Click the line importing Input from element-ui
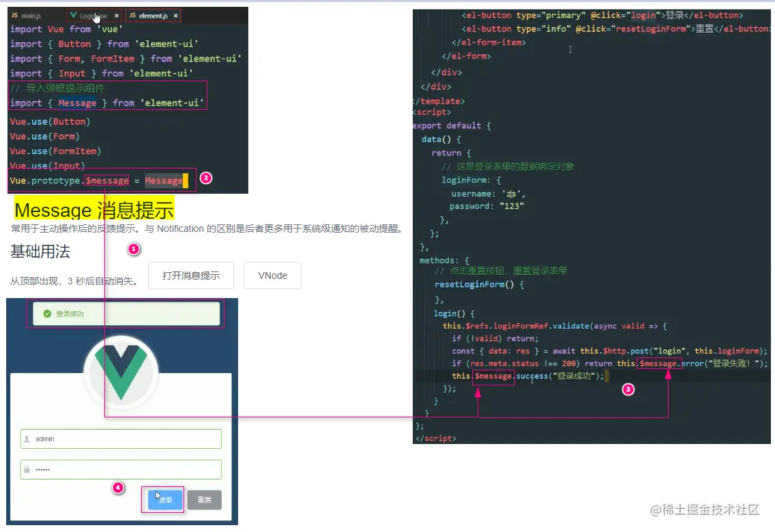Image resolution: width=775 pixels, height=532 pixels. [x=102, y=74]
